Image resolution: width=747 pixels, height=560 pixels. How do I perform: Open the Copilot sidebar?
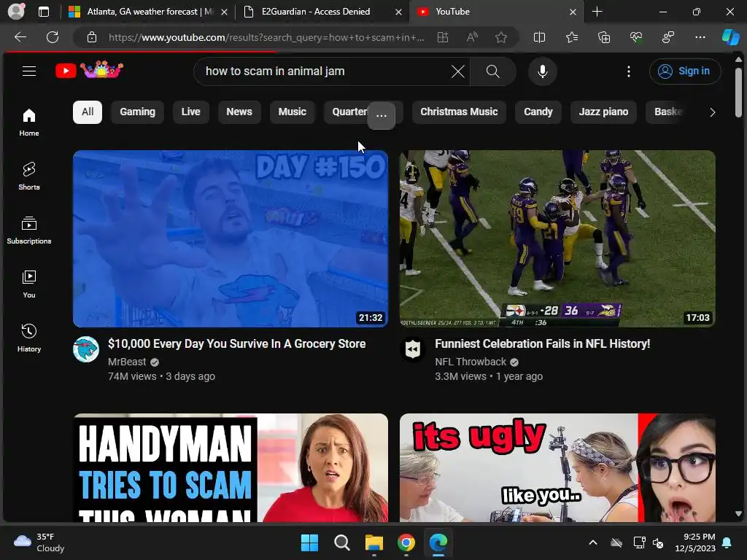tap(730, 37)
